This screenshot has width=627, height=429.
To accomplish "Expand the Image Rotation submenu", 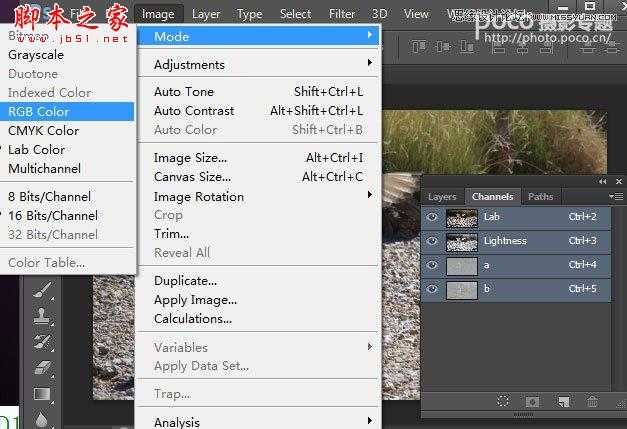I will pos(259,196).
